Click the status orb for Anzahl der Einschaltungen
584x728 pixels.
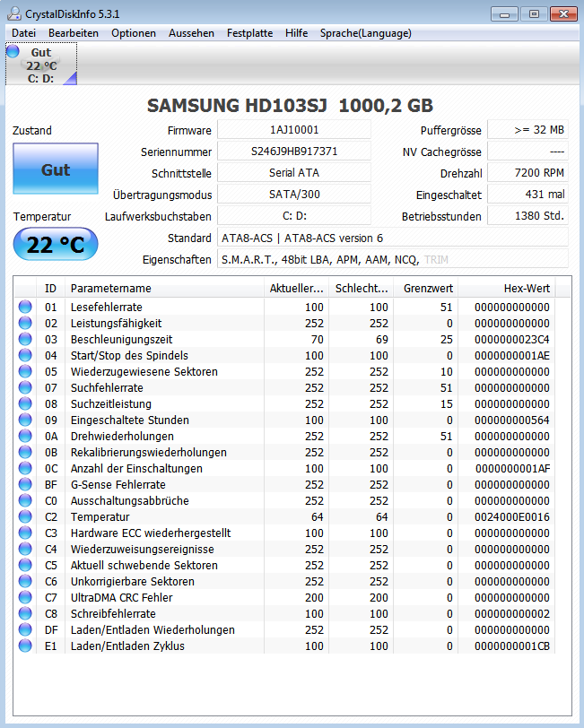[25, 469]
